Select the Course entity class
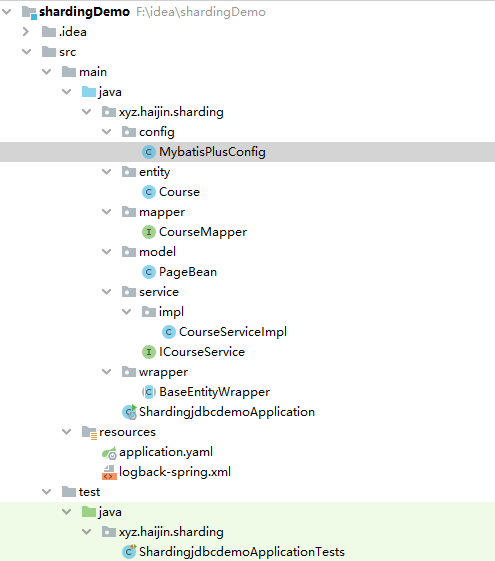495x561 pixels. pos(179,192)
